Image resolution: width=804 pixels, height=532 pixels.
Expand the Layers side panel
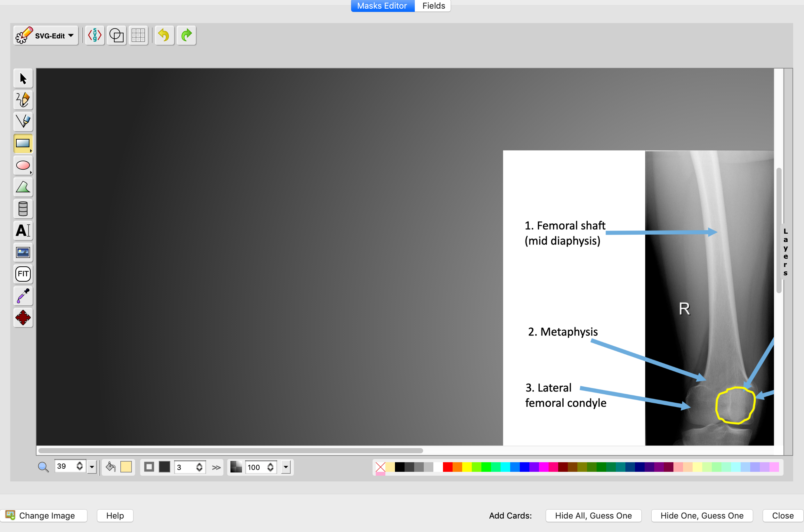[785, 251]
